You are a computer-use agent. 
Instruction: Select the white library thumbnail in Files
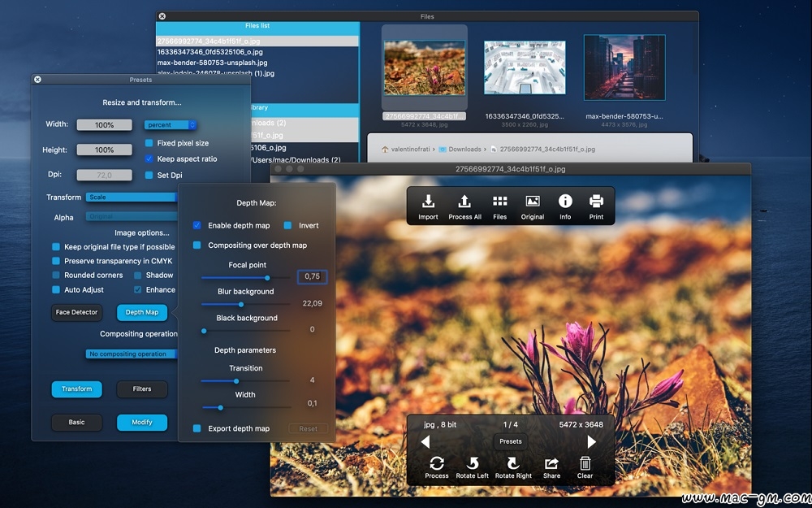click(x=525, y=67)
